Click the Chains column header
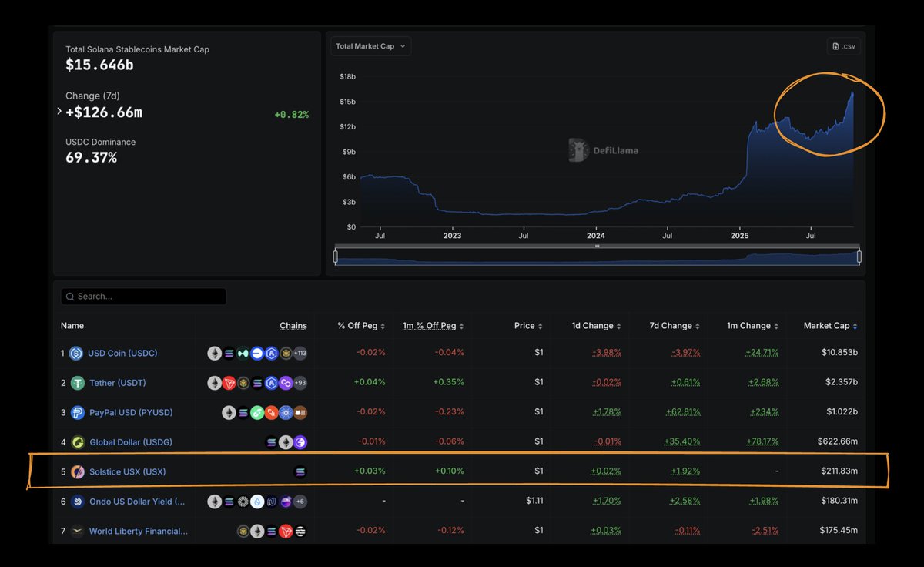 [293, 326]
